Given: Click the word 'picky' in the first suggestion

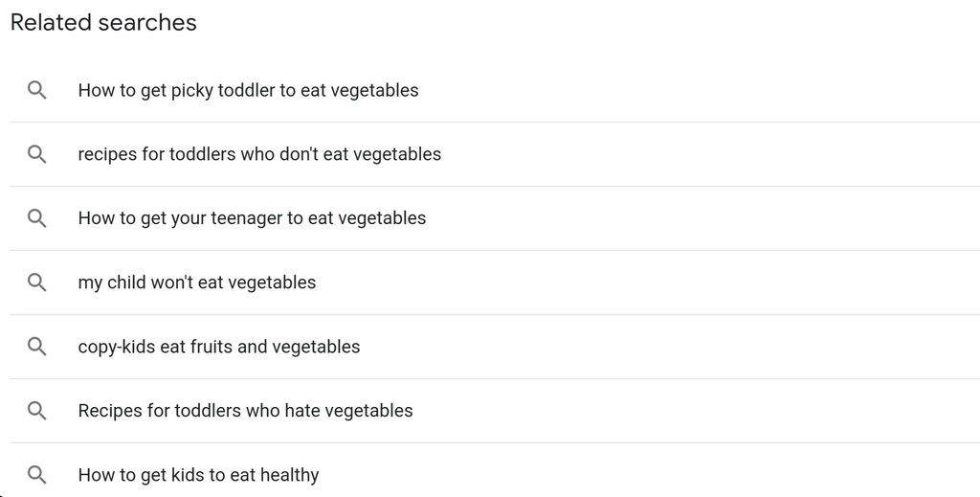Looking at the screenshot, I should point(192,90).
